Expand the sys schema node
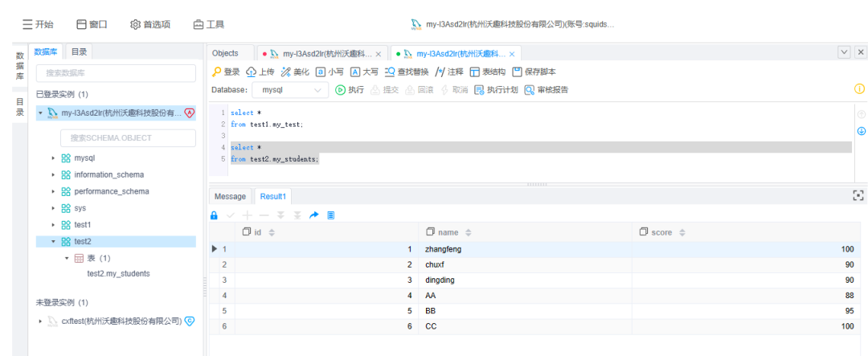 point(53,208)
